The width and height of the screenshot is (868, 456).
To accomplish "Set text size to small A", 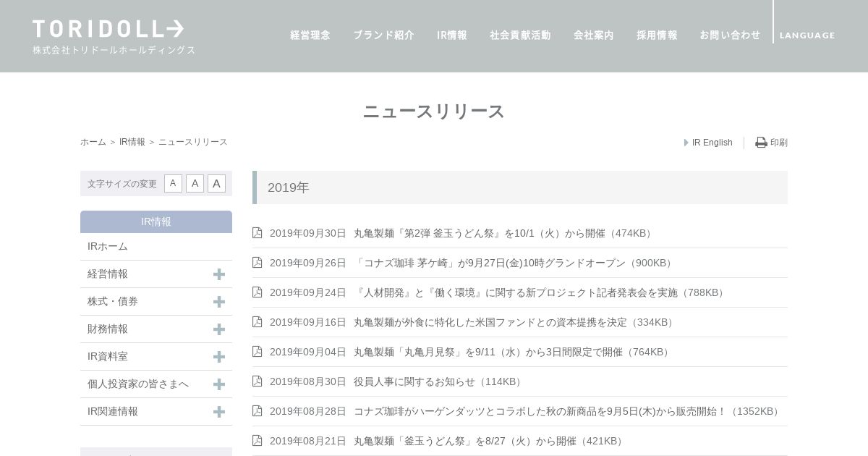I will (x=173, y=184).
